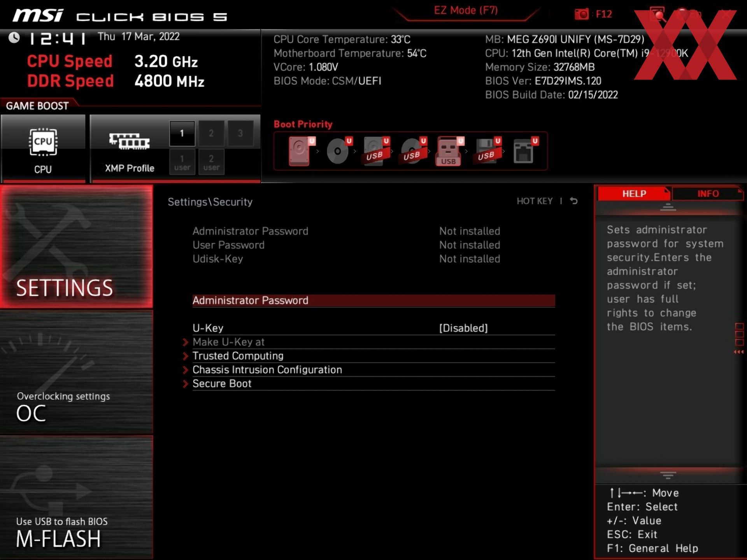Click the GAME BOOST header label

click(37, 106)
